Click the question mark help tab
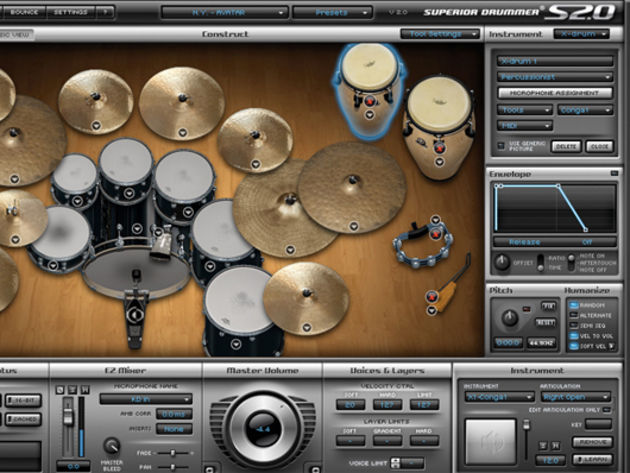This screenshot has height=473, width=630. tap(105, 12)
